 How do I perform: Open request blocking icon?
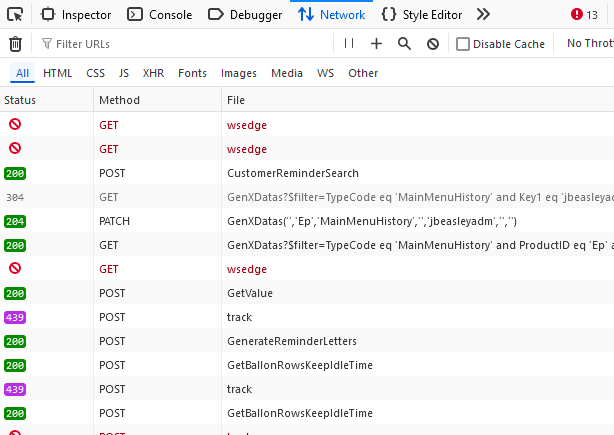pyautogui.click(x=433, y=44)
